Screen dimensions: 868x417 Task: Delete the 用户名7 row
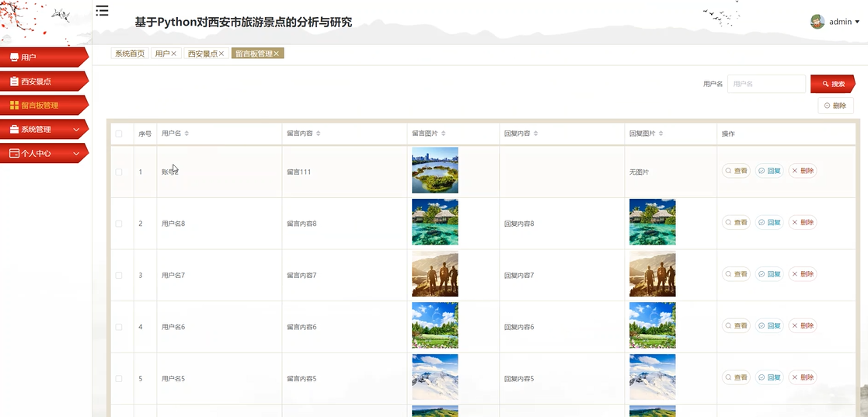pyautogui.click(x=803, y=274)
